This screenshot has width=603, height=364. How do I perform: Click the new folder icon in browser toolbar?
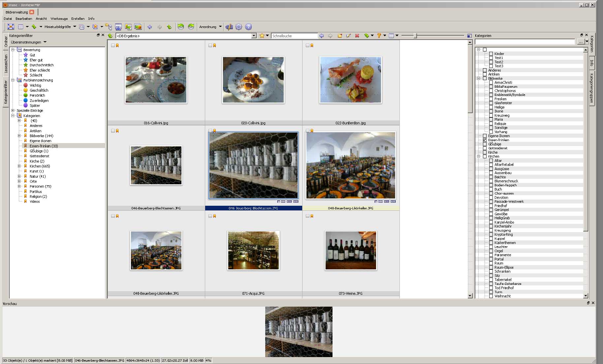click(x=339, y=36)
